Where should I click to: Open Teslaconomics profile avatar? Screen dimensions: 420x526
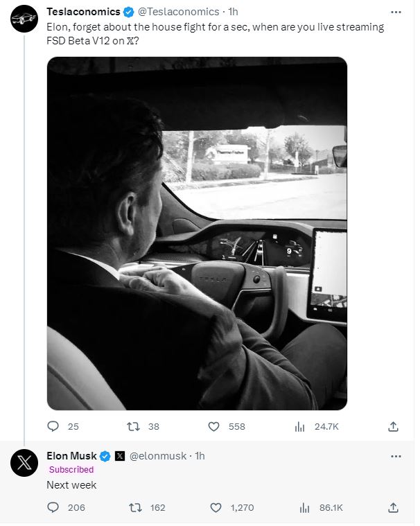tap(24, 19)
